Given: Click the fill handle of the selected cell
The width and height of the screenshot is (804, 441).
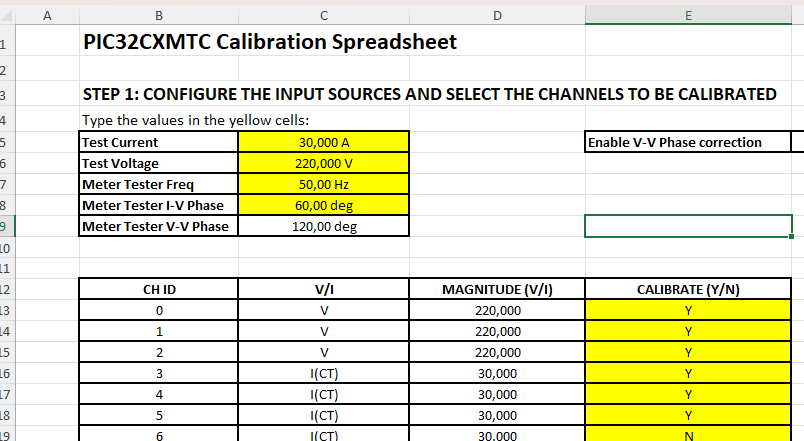Looking at the screenshot, I should [792, 237].
